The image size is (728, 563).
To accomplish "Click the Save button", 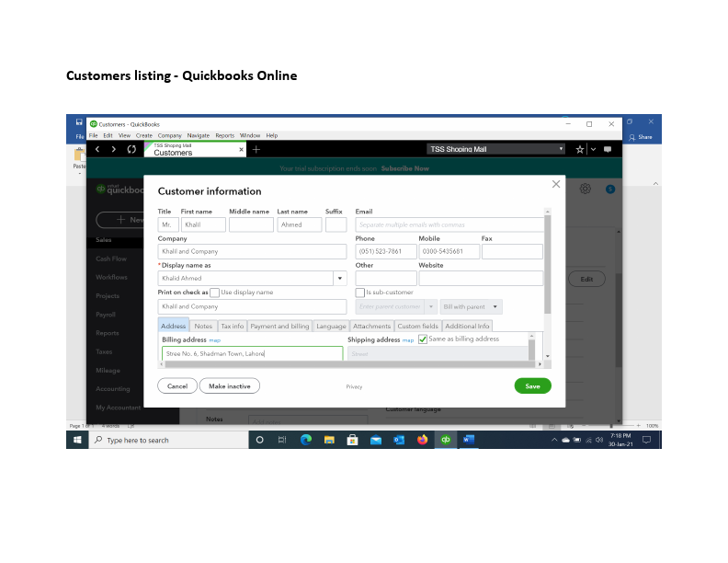I will point(532,386).
